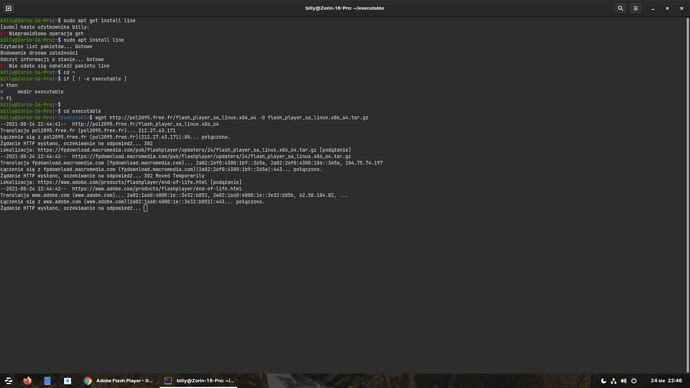Open the clock showing 24 sie 22:46
Screen dimensions: 690x388
pos(666,381)
